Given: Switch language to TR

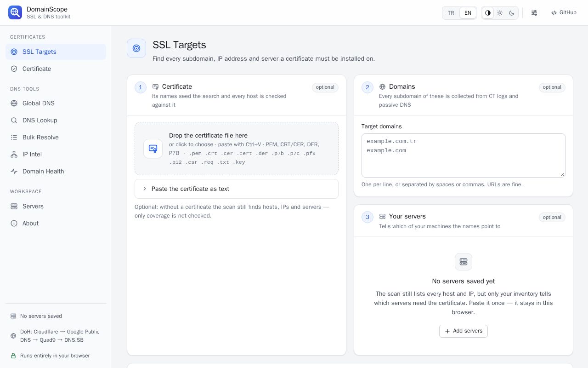Looking at the screenshot, I should pos(451,13).
